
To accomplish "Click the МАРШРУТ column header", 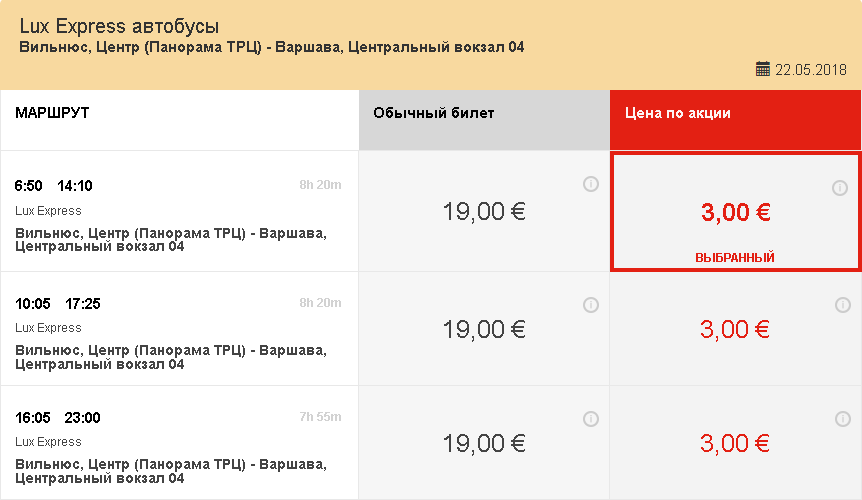I will point(179,120).
